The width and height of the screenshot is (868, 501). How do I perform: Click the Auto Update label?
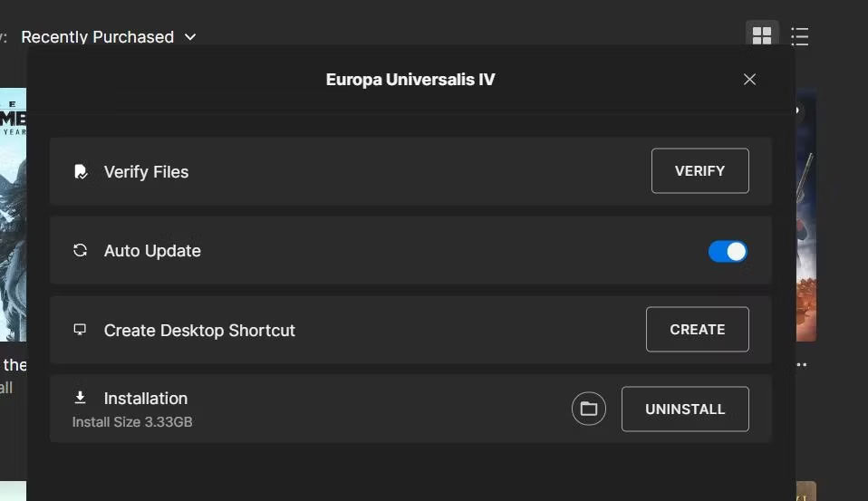152,251
